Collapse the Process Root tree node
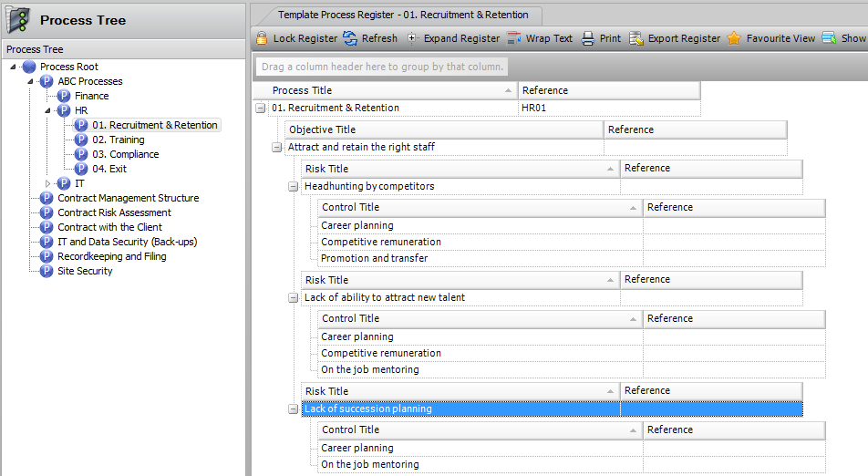The width and height of the screenshot is (868, 476). point(13,67)
